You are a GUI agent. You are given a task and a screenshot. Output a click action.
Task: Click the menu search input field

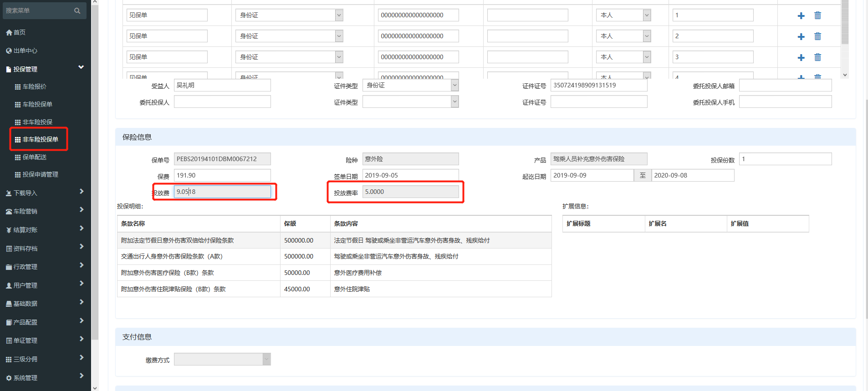click(x=37, y=10)
